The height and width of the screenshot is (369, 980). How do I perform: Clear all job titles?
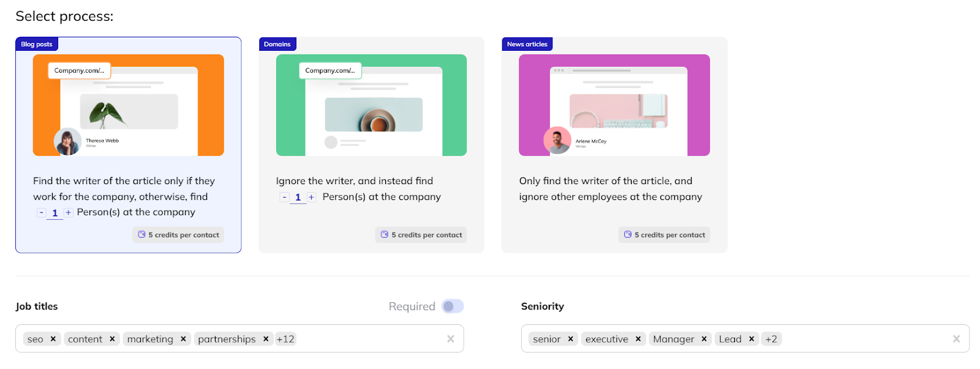pyautogui.click(x=451, y=339)
